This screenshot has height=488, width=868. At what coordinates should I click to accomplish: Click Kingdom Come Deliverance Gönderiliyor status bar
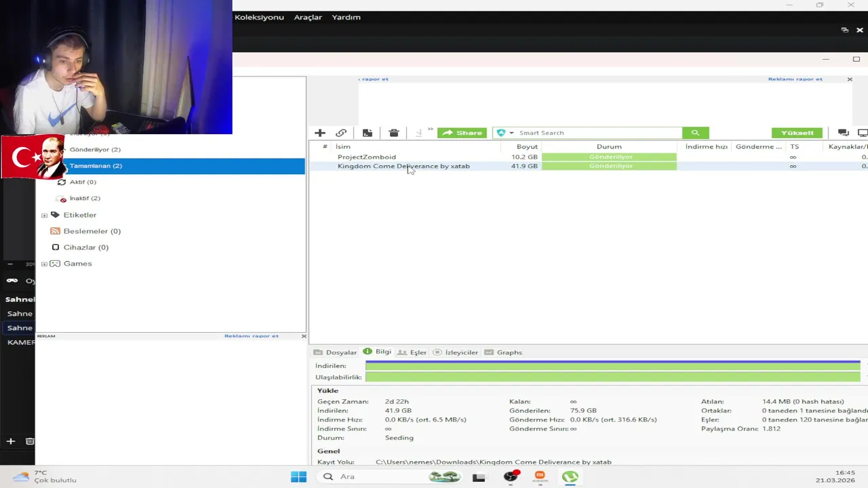(x=609, y=166)
